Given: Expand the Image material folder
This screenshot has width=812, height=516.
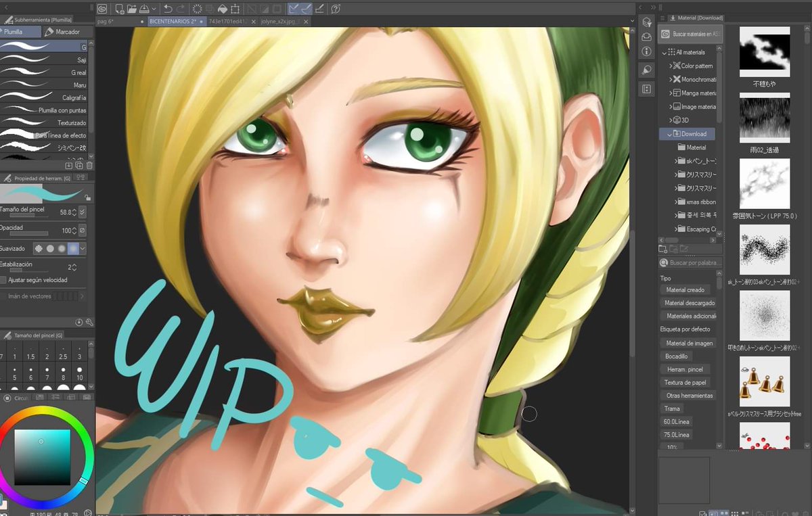Looking at the screenshot, I should [x=671, y=106].
